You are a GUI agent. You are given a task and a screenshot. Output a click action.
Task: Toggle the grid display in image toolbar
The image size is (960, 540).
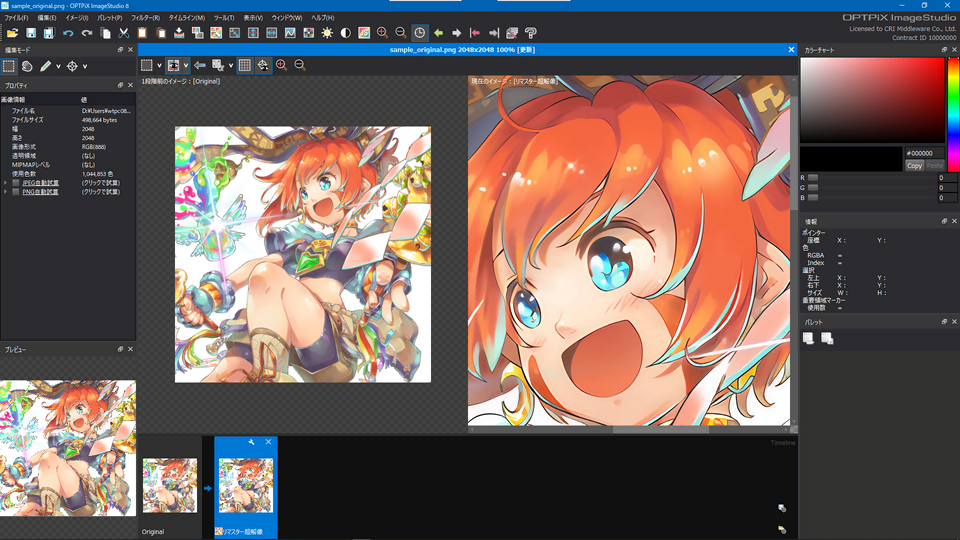244,65
